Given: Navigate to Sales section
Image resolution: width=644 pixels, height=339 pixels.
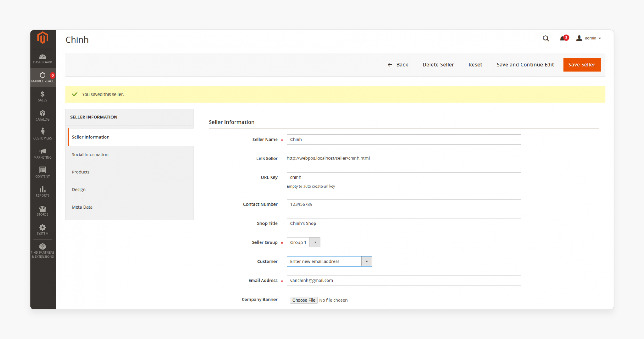Looking at the screenshot, I should tap(42, 96).
